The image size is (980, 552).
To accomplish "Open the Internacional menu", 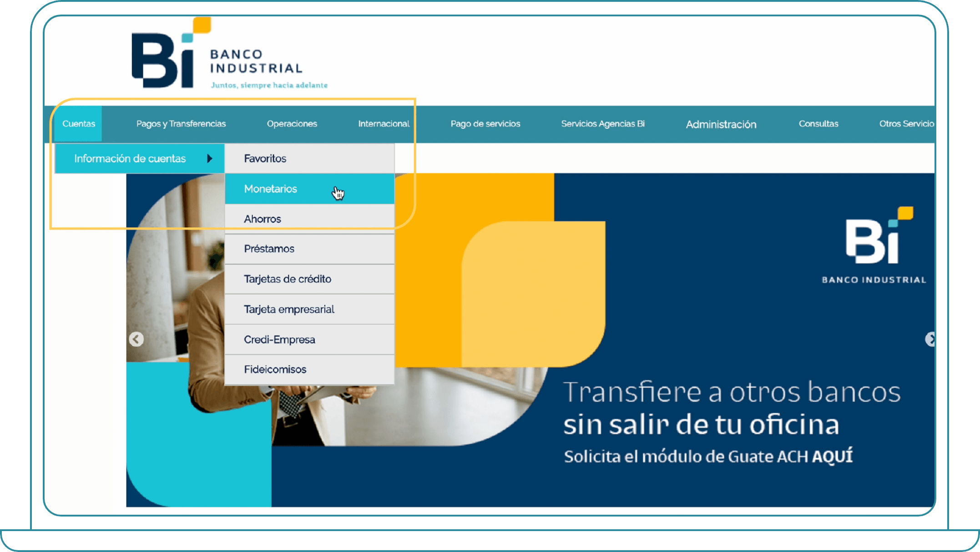I will [x=384, y=124].
